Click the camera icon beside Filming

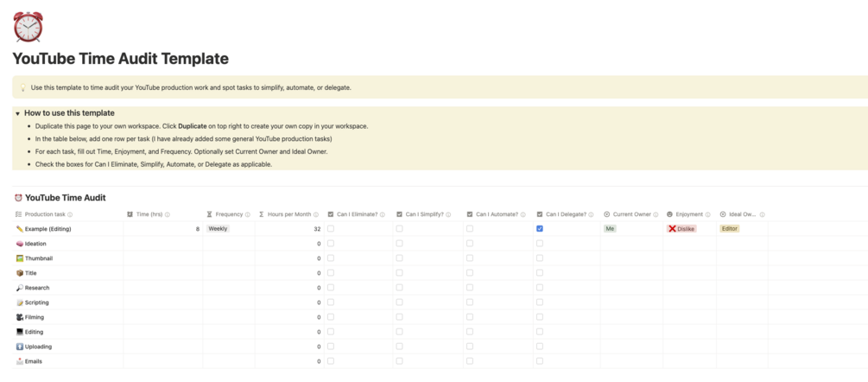(20, 317)
